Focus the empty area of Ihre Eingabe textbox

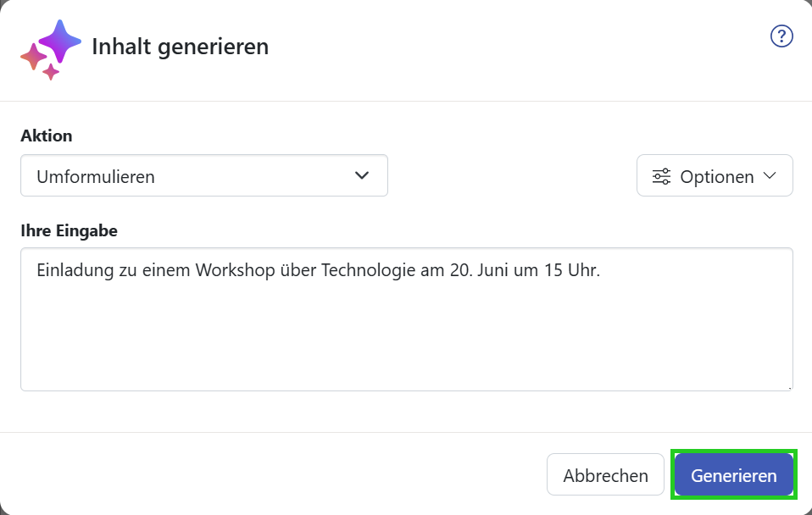click(407, 336)
